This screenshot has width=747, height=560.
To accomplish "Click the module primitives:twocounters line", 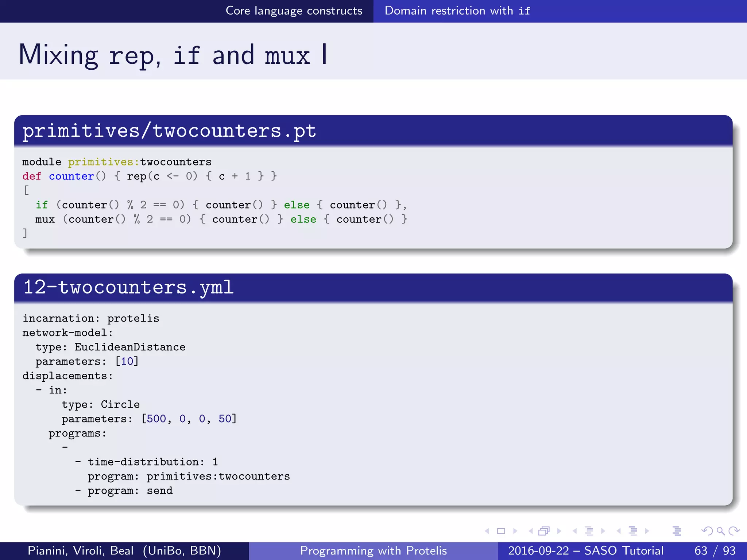I will pos(117,162).
